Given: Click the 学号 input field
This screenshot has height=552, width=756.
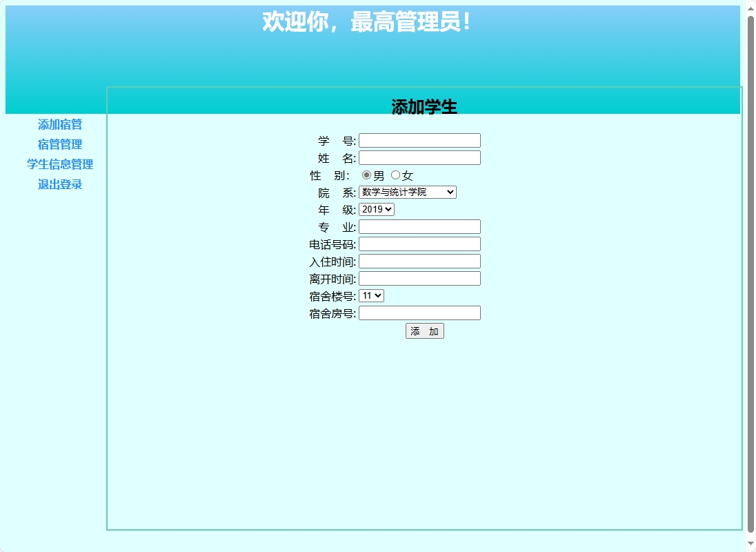Looking at the screenshot, I should tap(419, 140).
